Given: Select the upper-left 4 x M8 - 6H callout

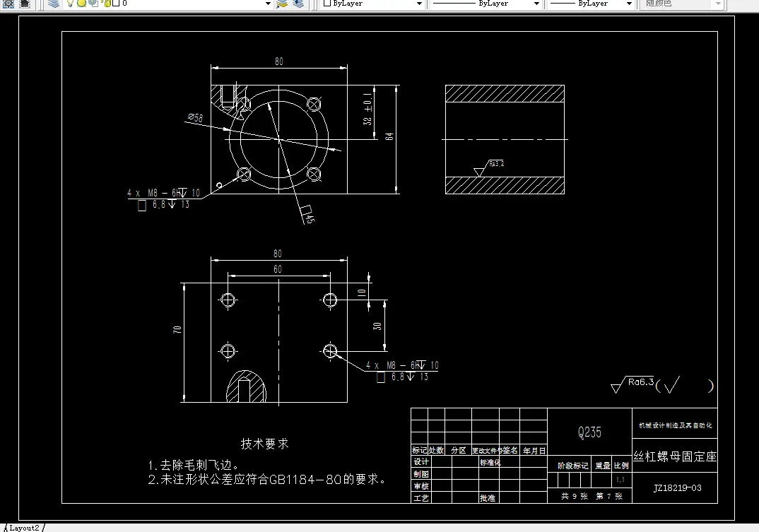Looking at the screenshot, I should 164,199.
